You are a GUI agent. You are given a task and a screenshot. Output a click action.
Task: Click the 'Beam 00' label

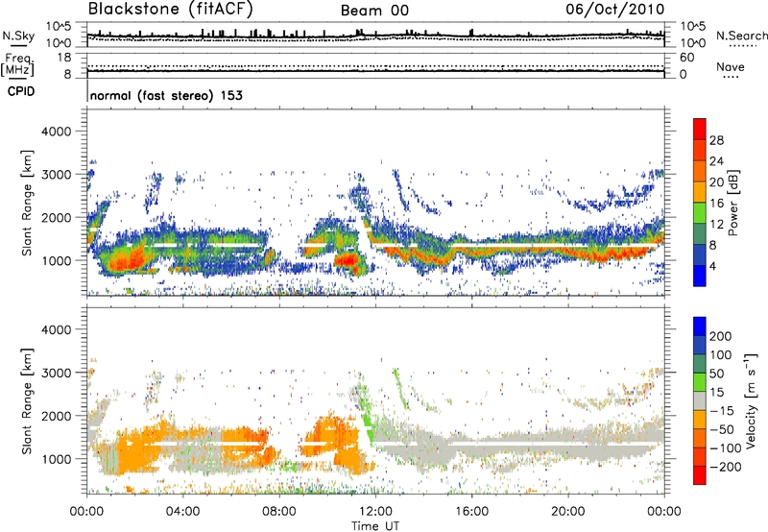coord(374,11)
